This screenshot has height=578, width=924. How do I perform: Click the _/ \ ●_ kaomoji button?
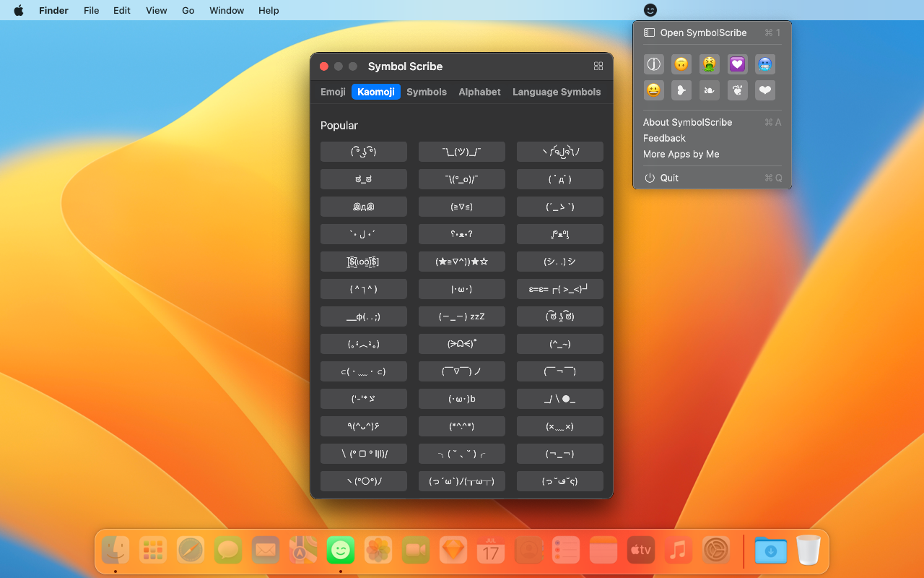(560, 399)
